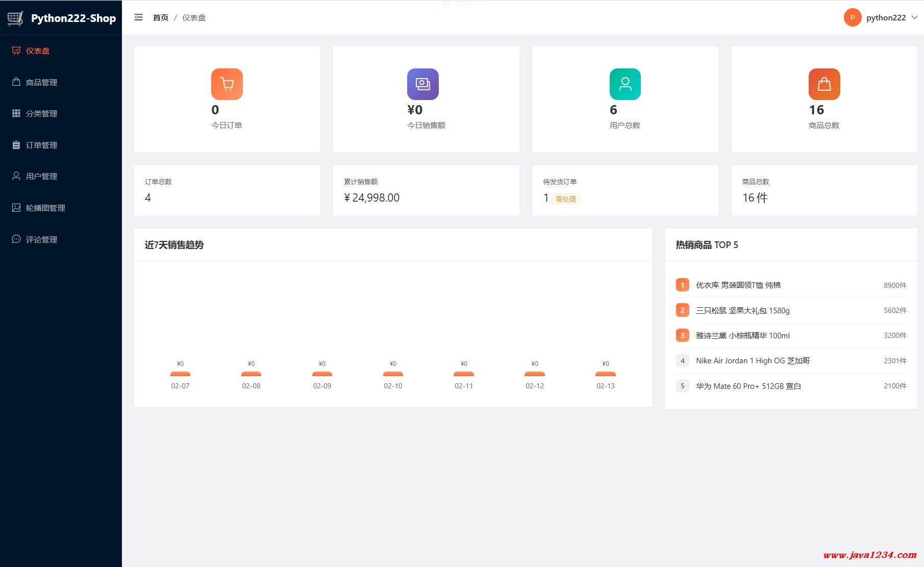Click the 评论管理 chat bubble icon
This screenshot has height=567, width=924.
coord(16,239)
